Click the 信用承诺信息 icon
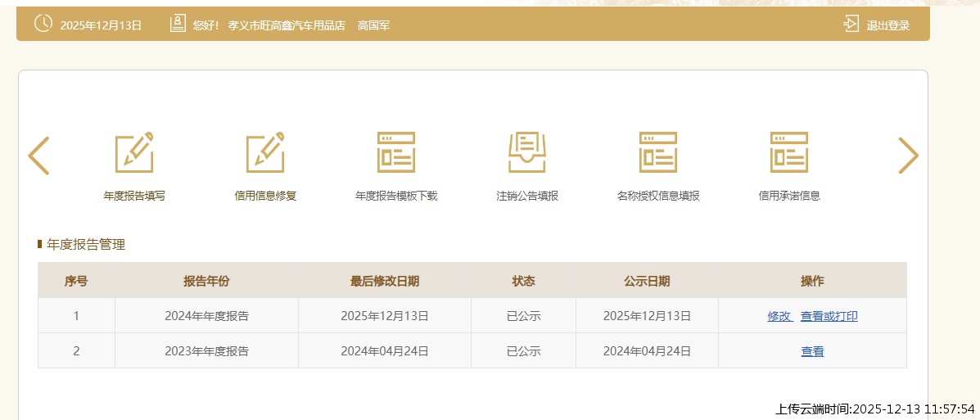980x420 pixels. (789, 152)
